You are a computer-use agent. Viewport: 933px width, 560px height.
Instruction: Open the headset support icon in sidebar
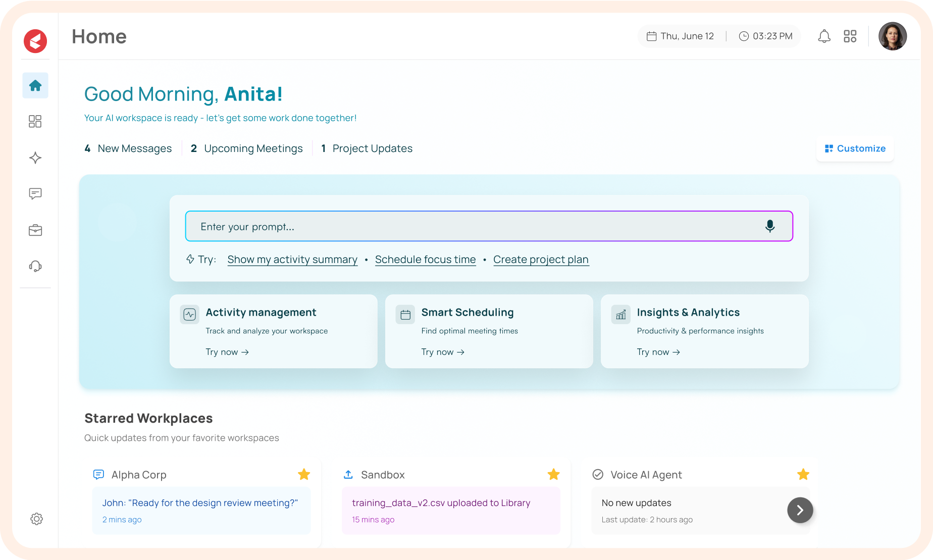[35, 266]
